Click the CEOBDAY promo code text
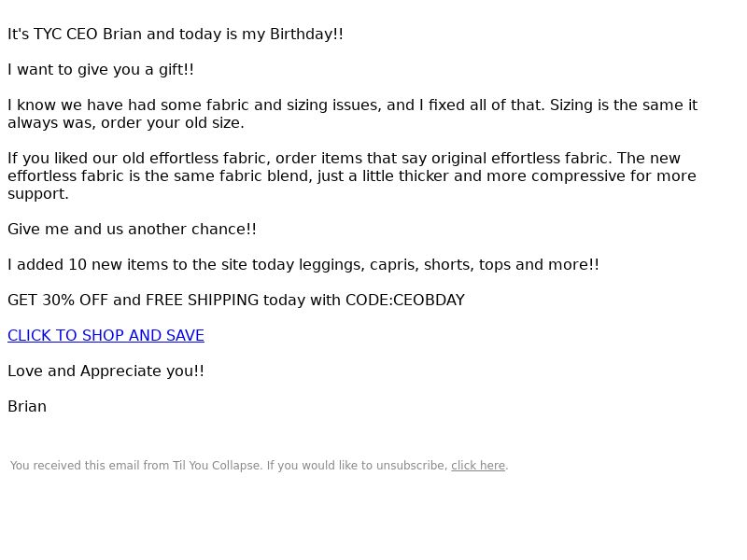The width and height of the screenshot is (747, 560). click(x=429, y=300)
